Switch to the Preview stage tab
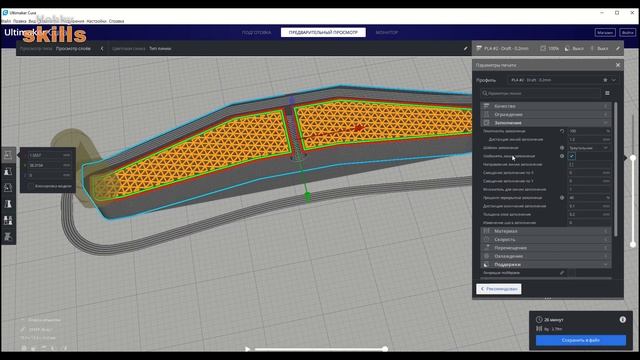The image size is (640, 360). pos(323,32)
